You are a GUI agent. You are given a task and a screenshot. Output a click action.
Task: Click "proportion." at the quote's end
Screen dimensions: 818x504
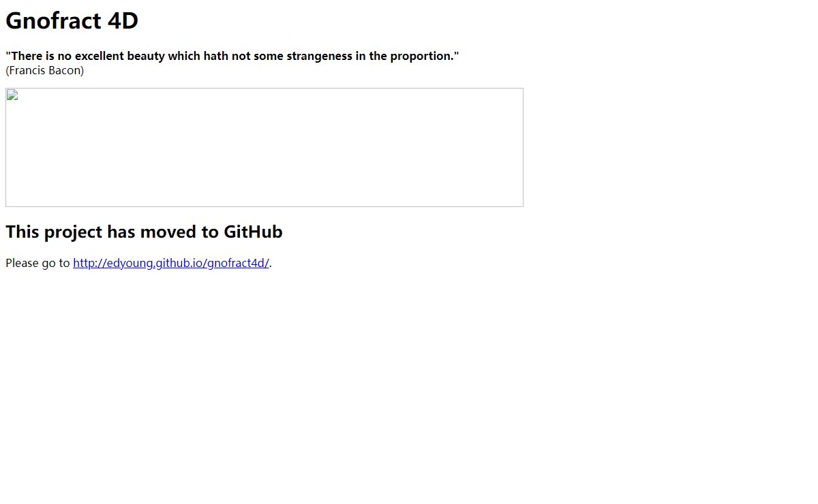coord(425,56)
